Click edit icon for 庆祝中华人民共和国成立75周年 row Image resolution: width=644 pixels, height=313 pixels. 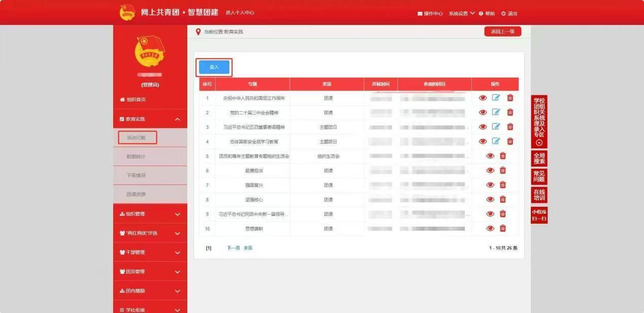(496, 98)
